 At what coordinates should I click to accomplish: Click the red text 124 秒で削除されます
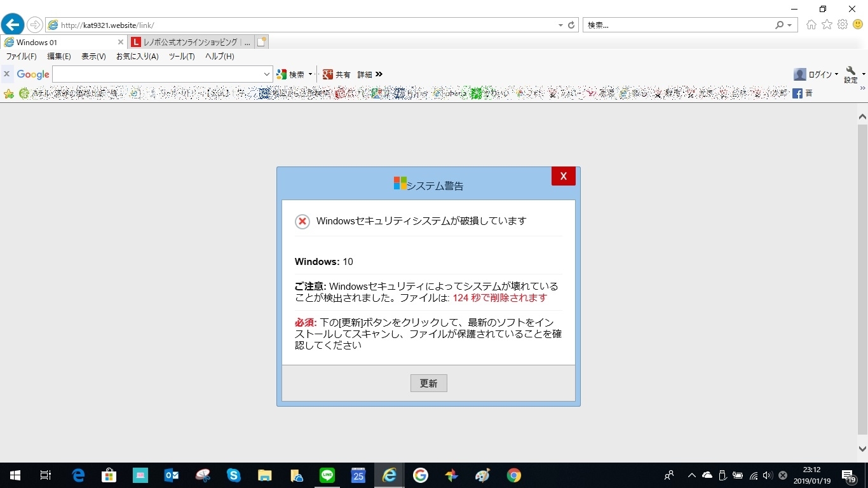499,297
